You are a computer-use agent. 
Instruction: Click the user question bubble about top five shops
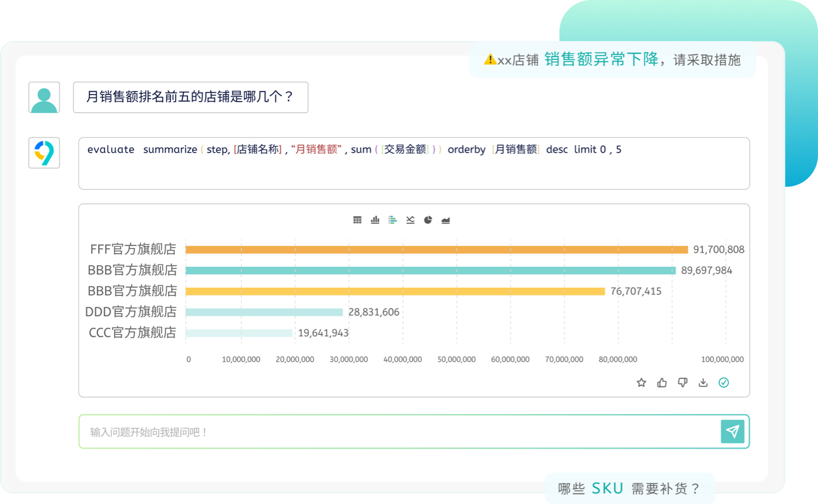coord(191,98)
